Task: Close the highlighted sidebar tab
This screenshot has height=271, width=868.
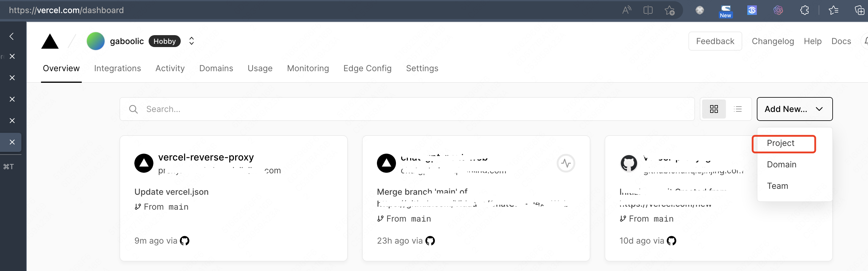Action: (x=12, y=142)
